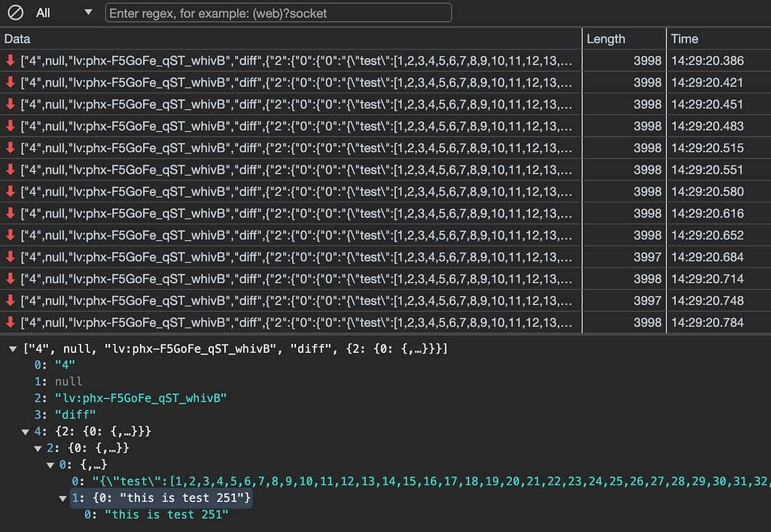Click the received arrow beside the 14:29:20.580 row

pos(10,191)
